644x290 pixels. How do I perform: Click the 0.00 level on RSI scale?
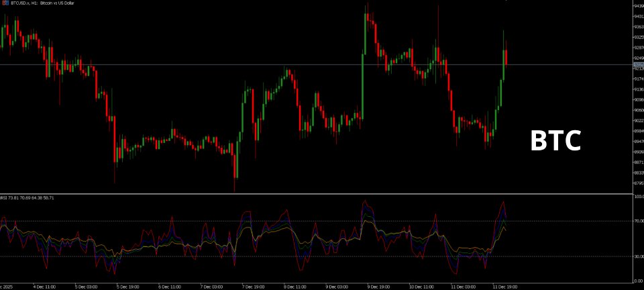(x=640, y=281)
